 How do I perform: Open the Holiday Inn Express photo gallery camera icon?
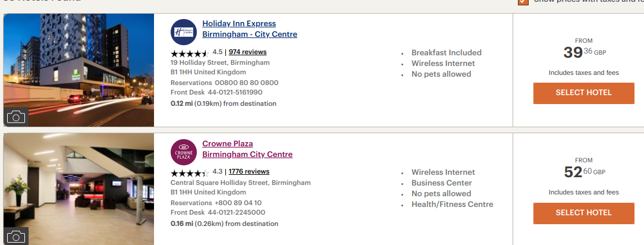pyautogui.click(x=16, y=117)
